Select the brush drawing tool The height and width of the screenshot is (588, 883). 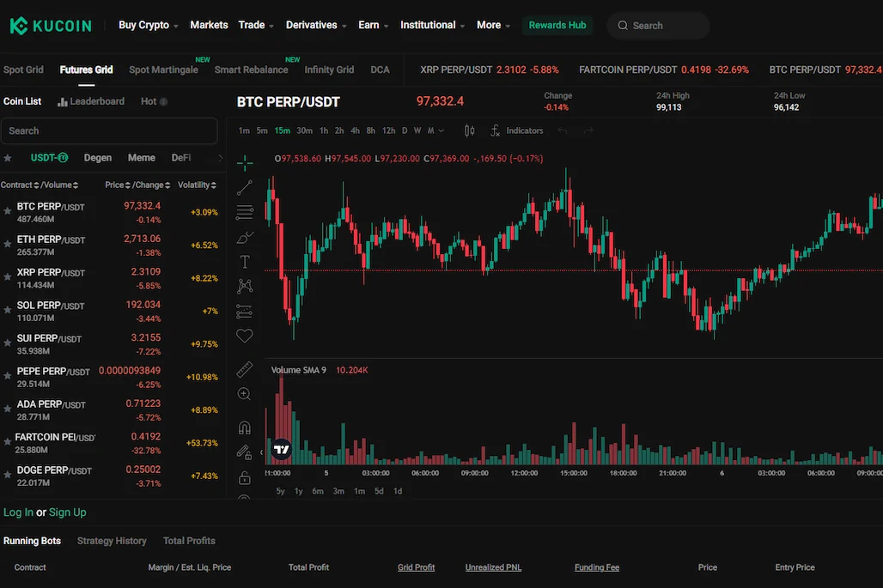coord(245,238)
